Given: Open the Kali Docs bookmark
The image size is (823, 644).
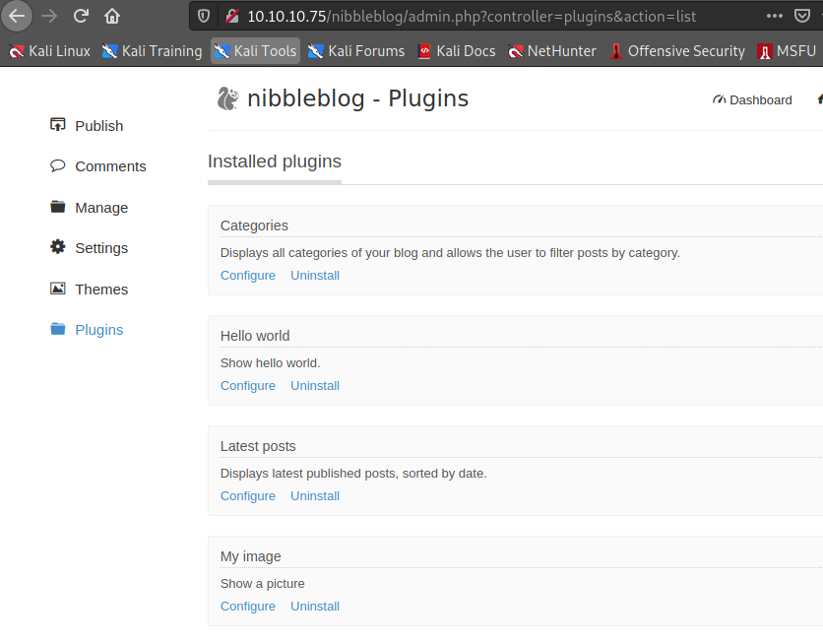Looking at the screenshot, I should [x=457, y=51].
